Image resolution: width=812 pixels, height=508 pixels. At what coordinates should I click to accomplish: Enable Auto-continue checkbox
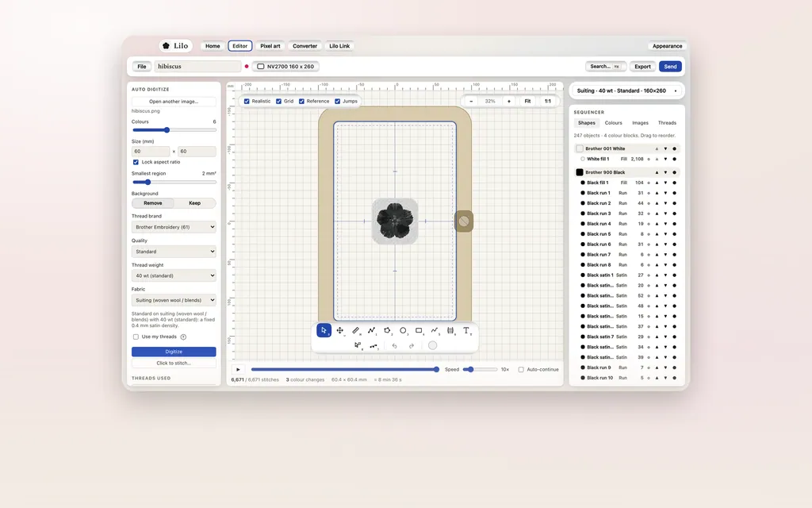point(521,370)
